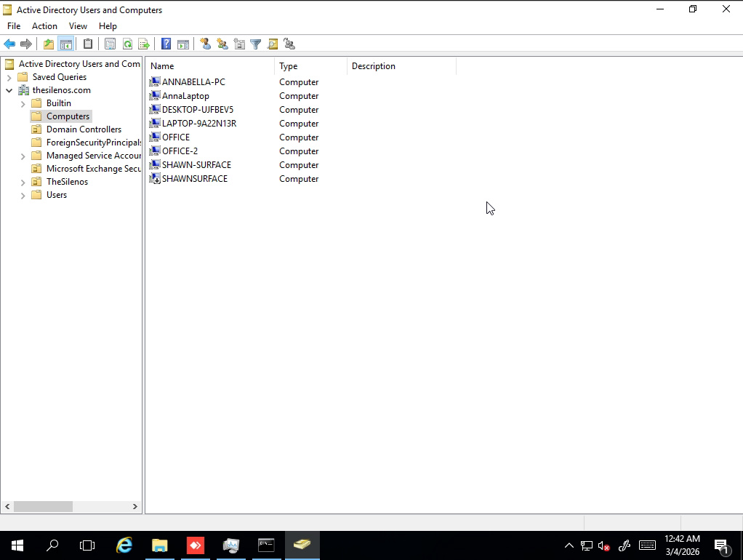Open the Windows Start menu

point(17,545)
